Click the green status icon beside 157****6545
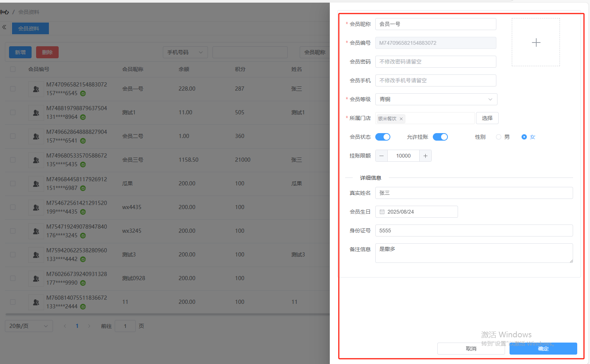 click(83, 94)
